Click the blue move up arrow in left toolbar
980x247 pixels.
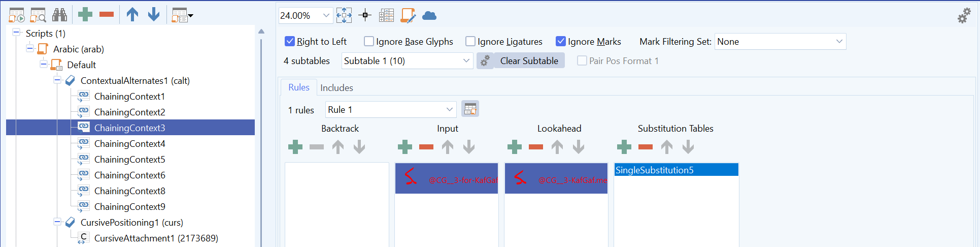tap(132, 15)
